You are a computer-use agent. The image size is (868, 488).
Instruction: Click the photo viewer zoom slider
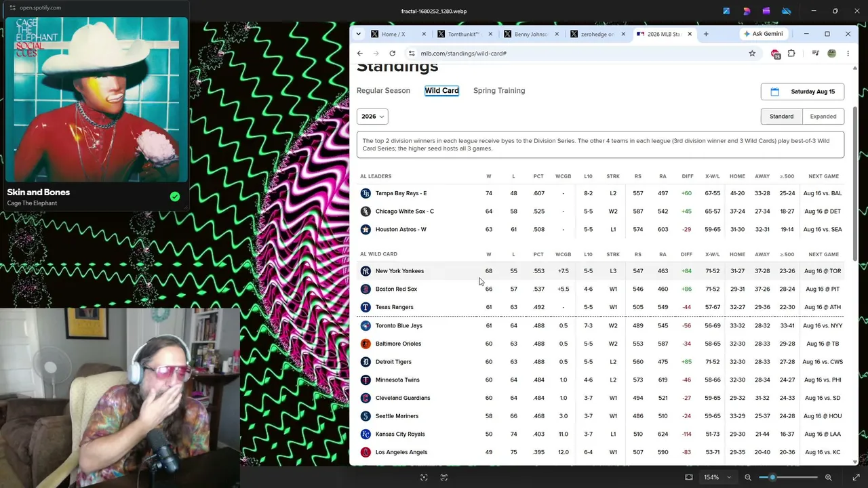pyautogui.click(x=789, y=477)
